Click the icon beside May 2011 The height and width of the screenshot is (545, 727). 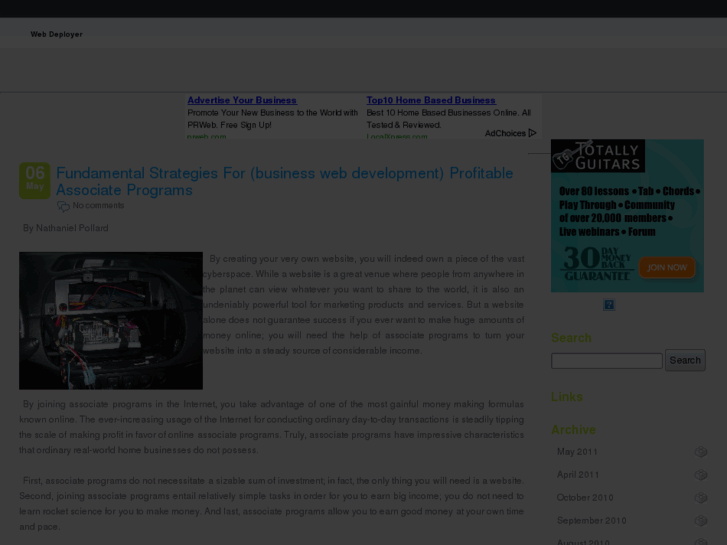[x=701, y=452]
